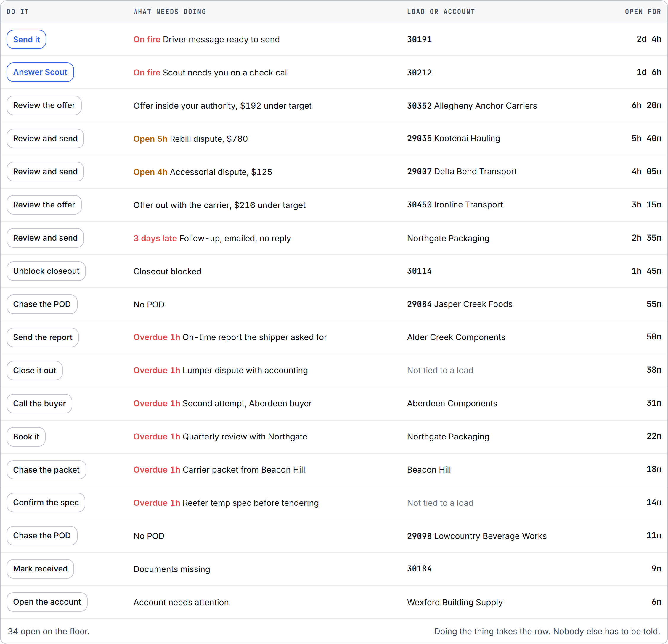Click 'Wexford Building Supply' account cell
The width and height of the screenshot is (668, 644).
point(455,603)
